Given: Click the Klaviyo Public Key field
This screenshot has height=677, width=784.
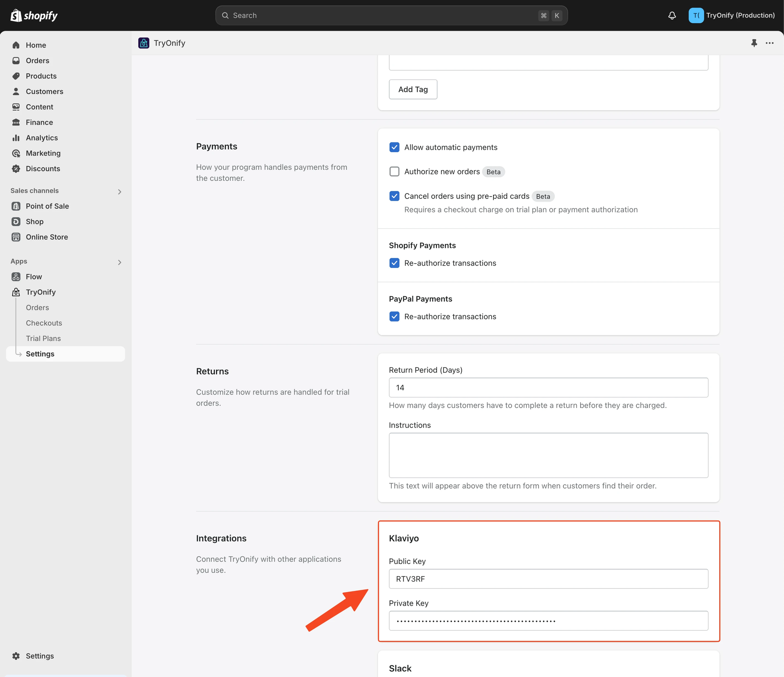Looking at the screenshot, I should [x=548, y=579].
